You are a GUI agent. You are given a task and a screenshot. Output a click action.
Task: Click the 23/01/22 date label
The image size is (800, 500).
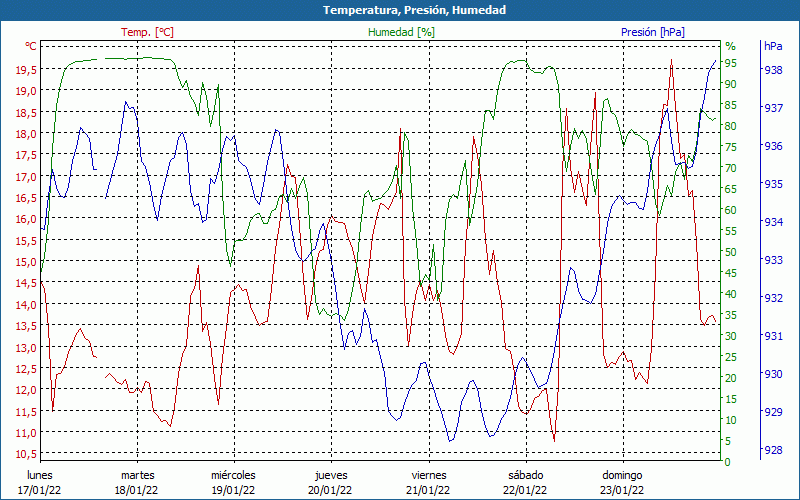(x=622, y=490)
